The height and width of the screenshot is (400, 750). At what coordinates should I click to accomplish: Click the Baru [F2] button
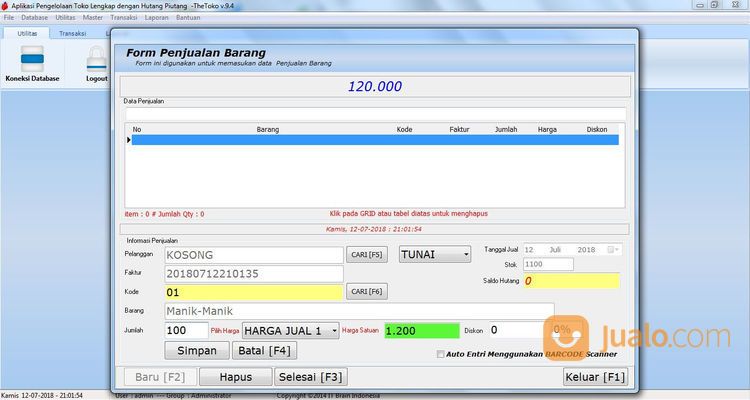(x=160, y=377)
